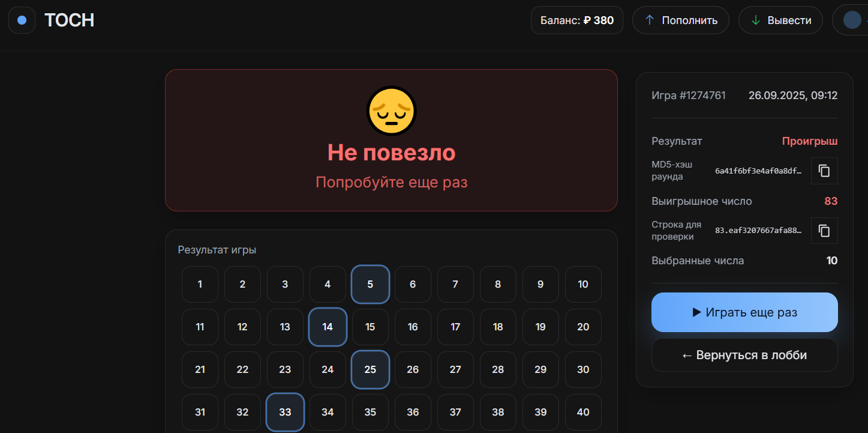Click the sad face emoji
Image resolution: width=868 pixels, height=433 pixels.
tap(391, 111)
